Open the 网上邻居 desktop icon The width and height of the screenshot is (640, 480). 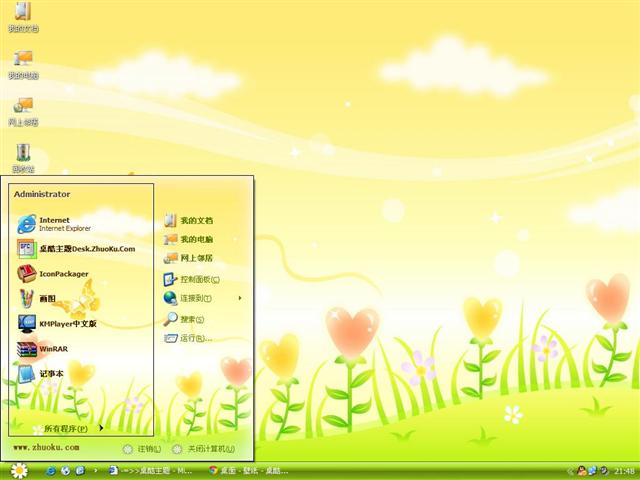coord(23,112)
